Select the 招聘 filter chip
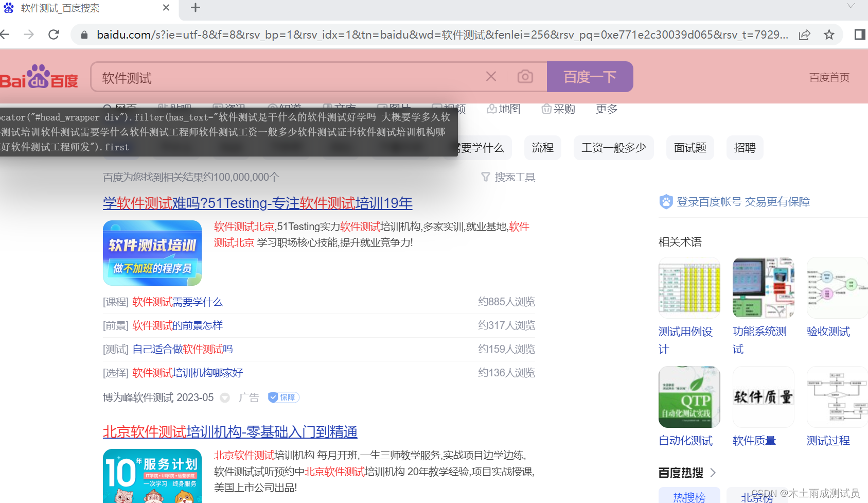Image resolution: width=868 pixels, height=503 pixels. 745,148
